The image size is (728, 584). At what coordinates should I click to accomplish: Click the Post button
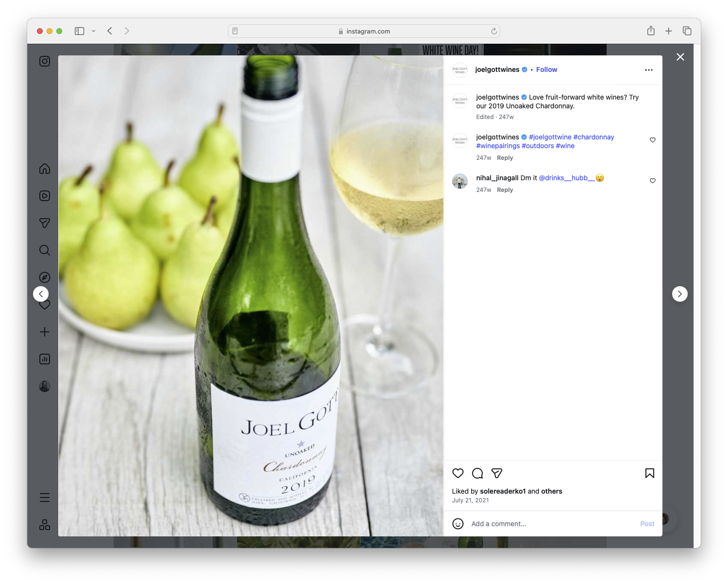click(x=647, y=524)
